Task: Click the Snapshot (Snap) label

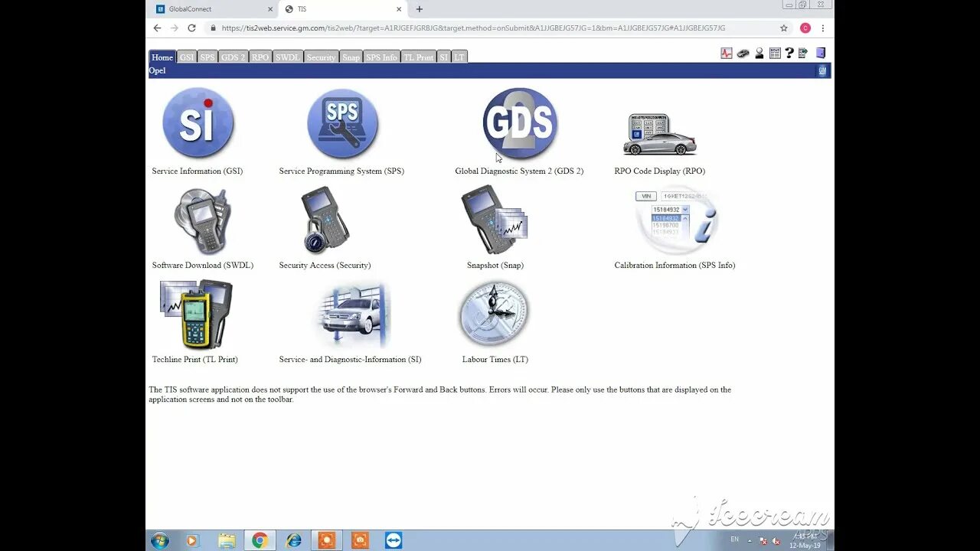Action: click(495, 265)
